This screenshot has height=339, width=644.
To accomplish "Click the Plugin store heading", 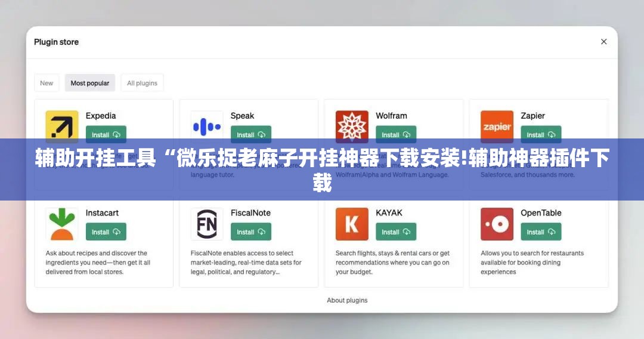I will 56,42.
